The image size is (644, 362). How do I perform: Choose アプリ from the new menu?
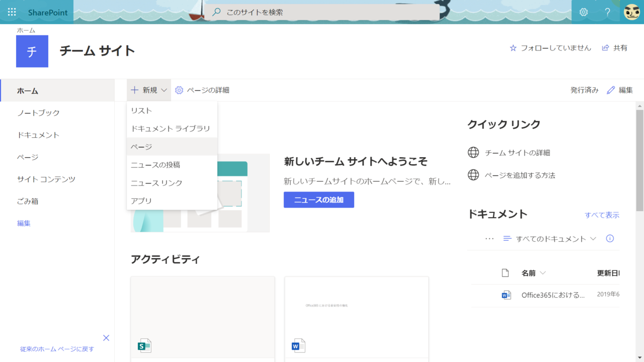pyautogui.click(x=172, y=201)
